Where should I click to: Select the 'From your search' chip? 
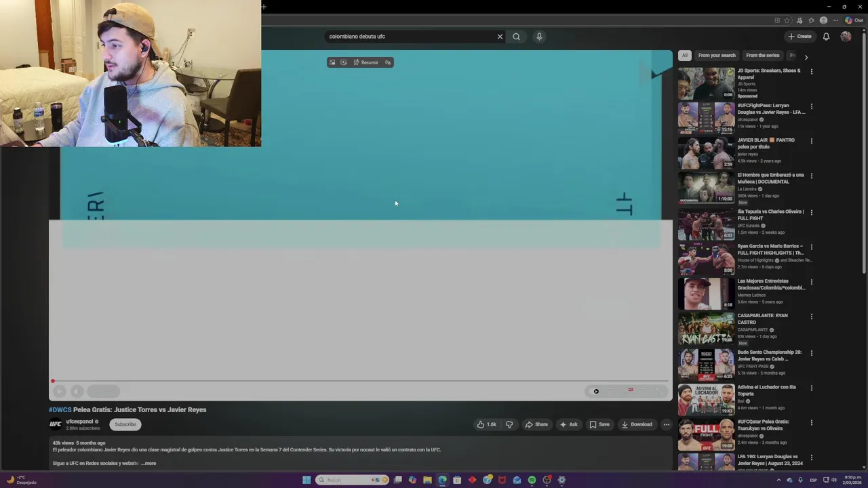(717, 56)
